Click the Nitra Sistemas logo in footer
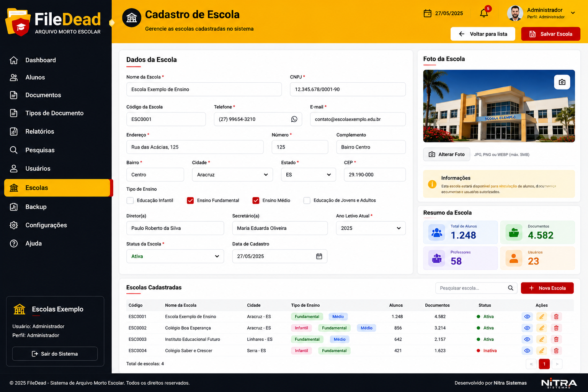The height and width of the screenshot is (392, 588). [559, 383]
